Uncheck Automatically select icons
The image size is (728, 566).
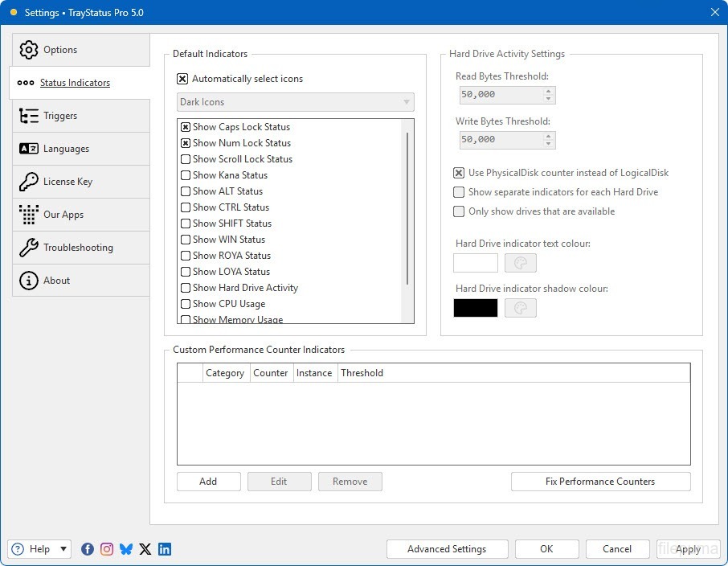(182, 79)
